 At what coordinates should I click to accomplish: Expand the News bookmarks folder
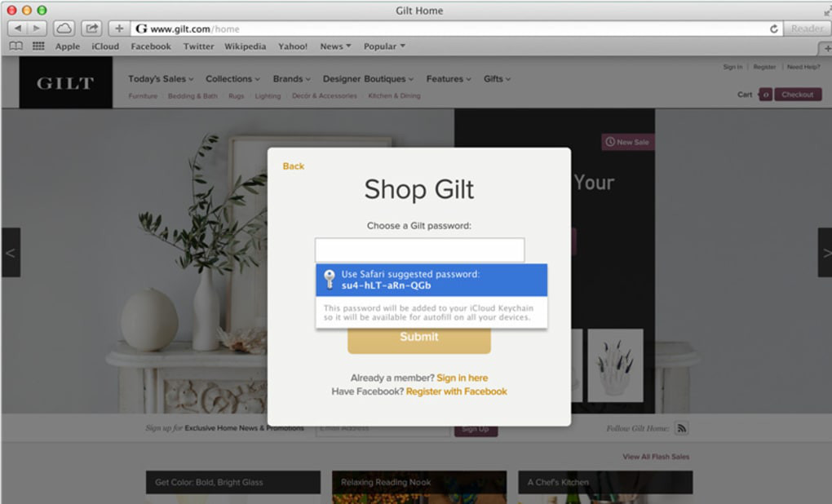(x=335, y=46)
